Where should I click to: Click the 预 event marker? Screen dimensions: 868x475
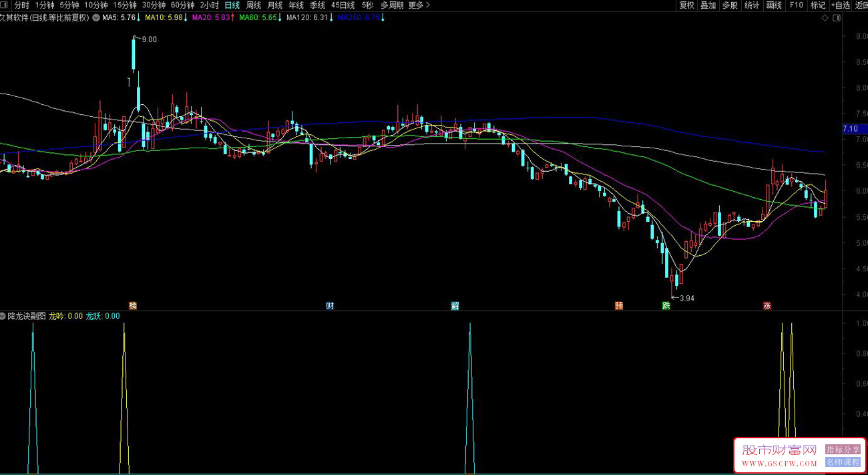[x=619, y=306]
